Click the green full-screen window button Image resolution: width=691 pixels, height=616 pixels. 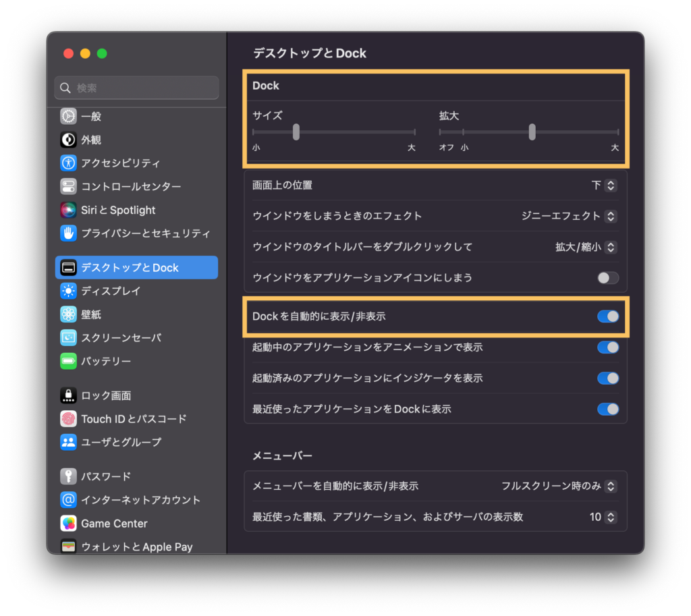coord(102,53)
